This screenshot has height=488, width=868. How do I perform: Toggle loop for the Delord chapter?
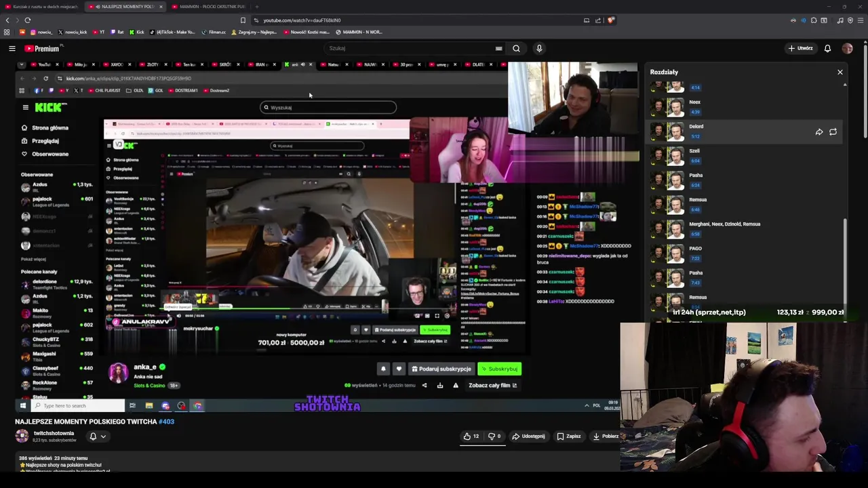tap(833, 132)
